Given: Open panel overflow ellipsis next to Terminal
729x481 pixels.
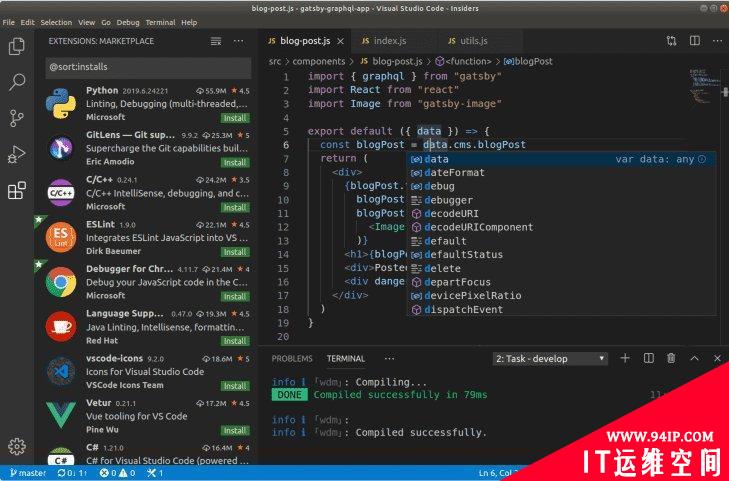Looking at the screenshot, I should pos(389,359).
